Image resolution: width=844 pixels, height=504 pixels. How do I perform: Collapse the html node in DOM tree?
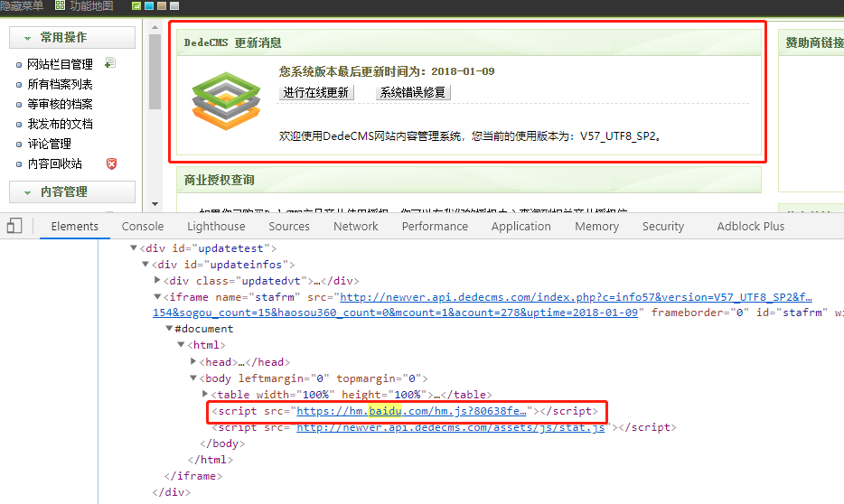[x=181, y=344]
